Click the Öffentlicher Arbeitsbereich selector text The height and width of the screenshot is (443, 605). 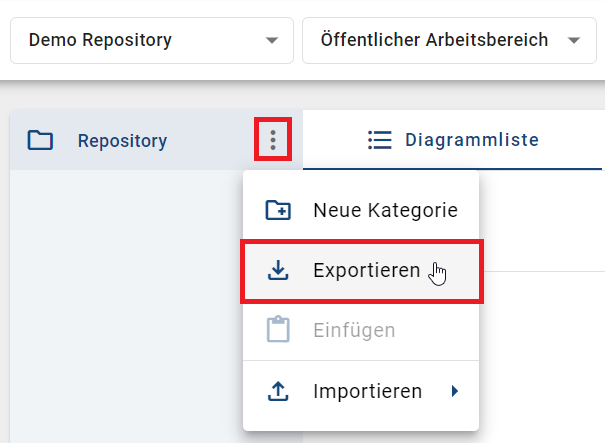pos(434,41)
